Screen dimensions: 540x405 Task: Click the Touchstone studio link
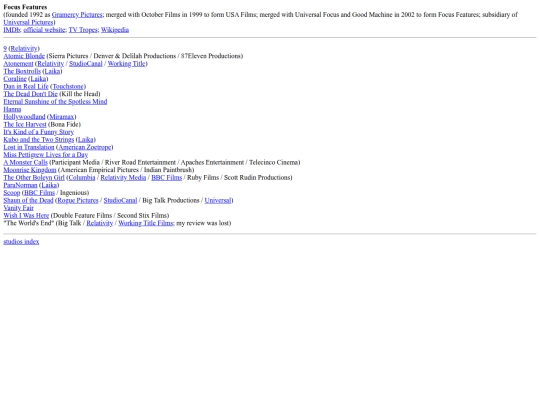tap(68, 86)
